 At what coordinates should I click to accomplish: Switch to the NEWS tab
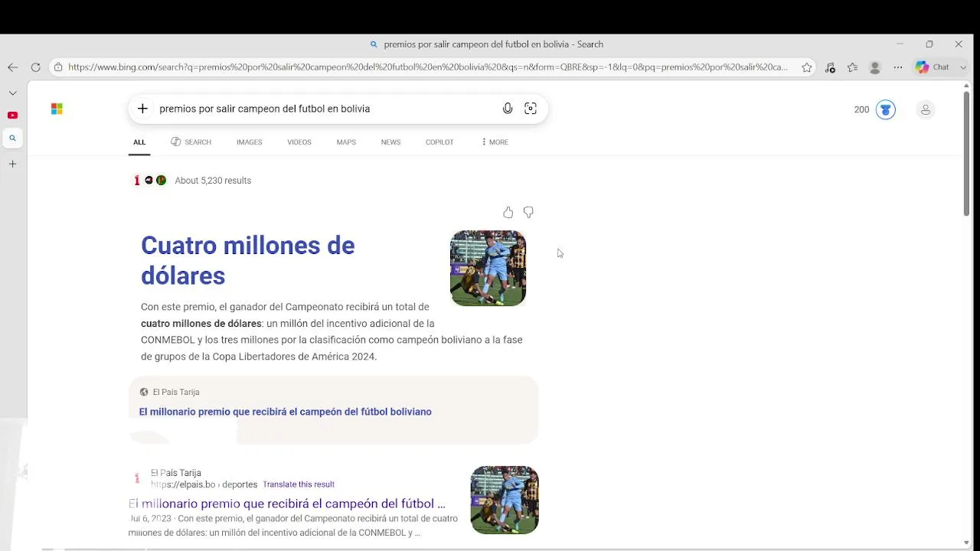coord(390,142)
